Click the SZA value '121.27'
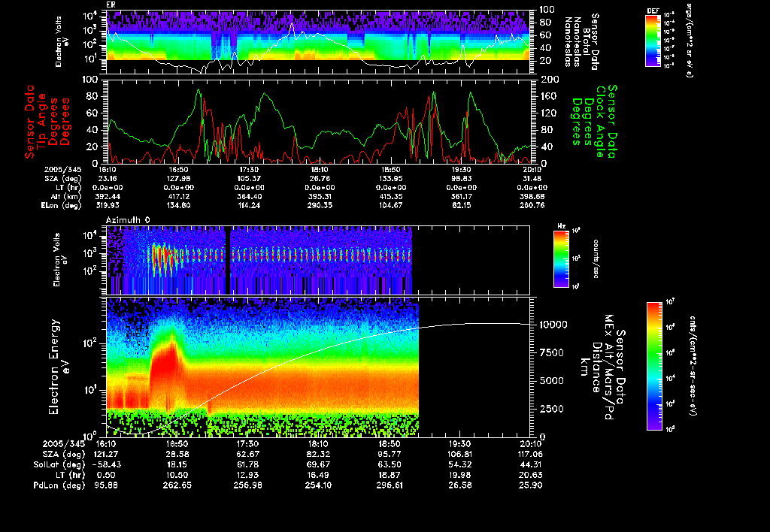The height and width of the screenshot is (532, 770). pyautogui.click(x=106, y=455)
